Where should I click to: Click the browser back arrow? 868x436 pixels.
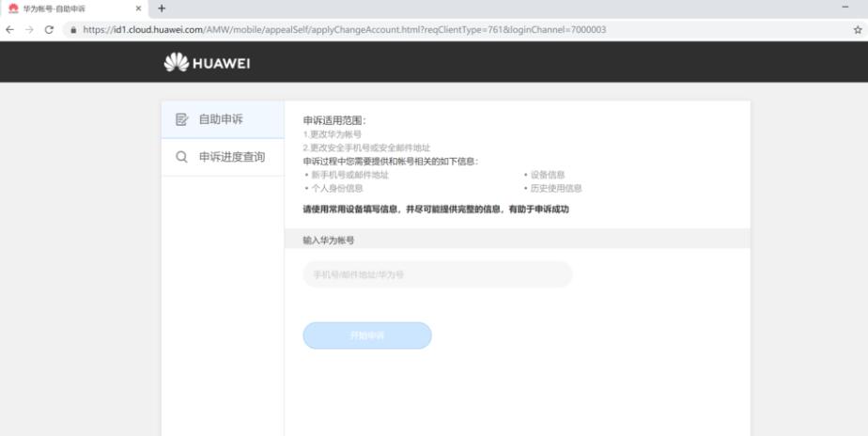(10, 30)
